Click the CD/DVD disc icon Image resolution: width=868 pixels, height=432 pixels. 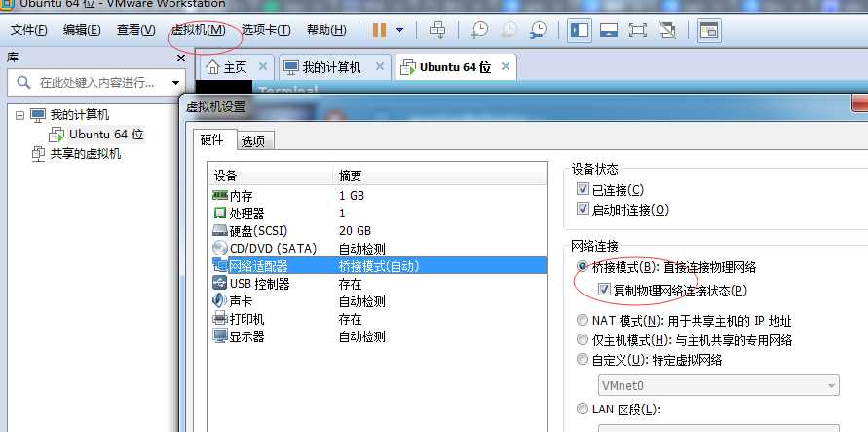coord(220,248)
